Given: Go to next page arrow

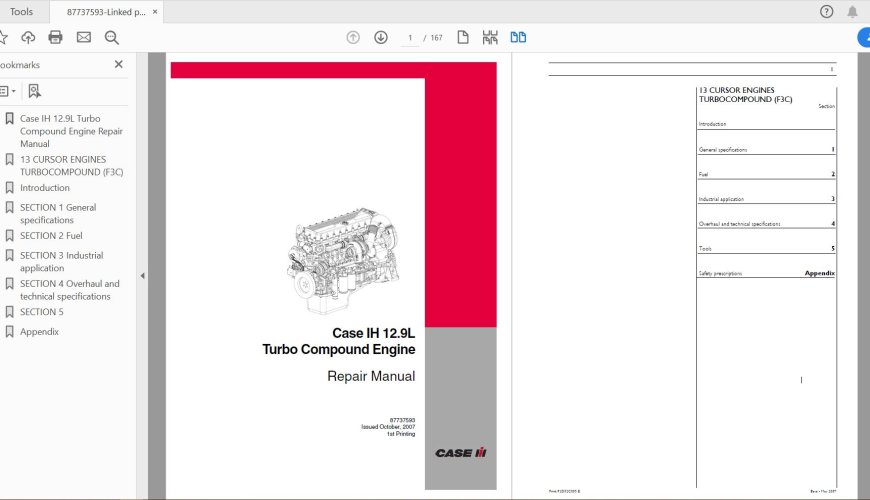Looking at the screenshot, I should coord(381,37).
